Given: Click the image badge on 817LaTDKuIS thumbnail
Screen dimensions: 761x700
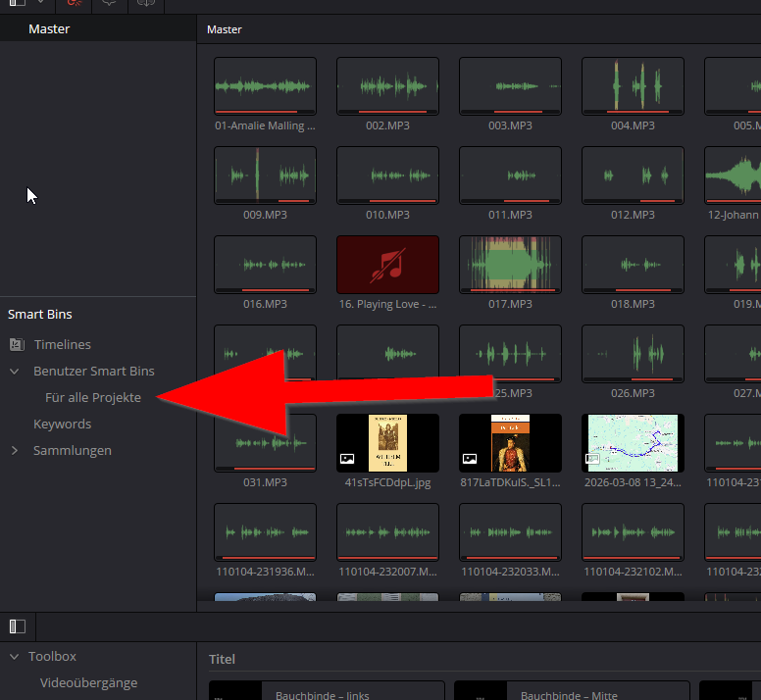Looking at the screenshot, I should [470, 458].
